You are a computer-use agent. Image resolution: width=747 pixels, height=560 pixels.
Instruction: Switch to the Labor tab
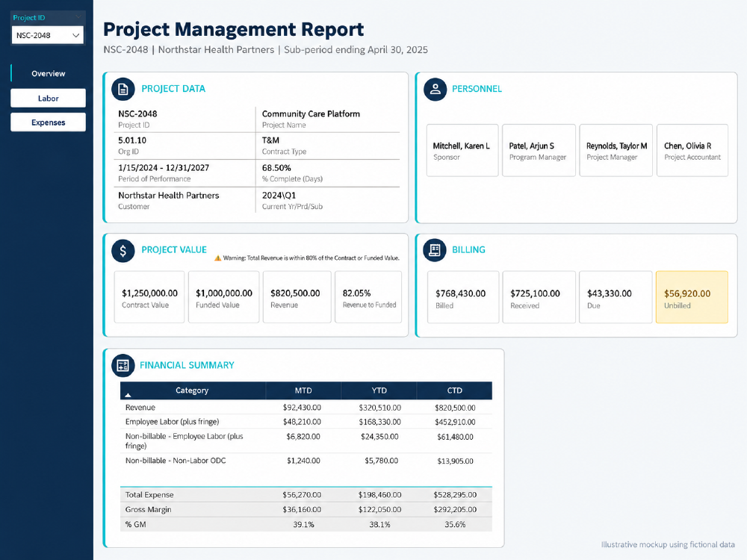(x=48, y=98)
